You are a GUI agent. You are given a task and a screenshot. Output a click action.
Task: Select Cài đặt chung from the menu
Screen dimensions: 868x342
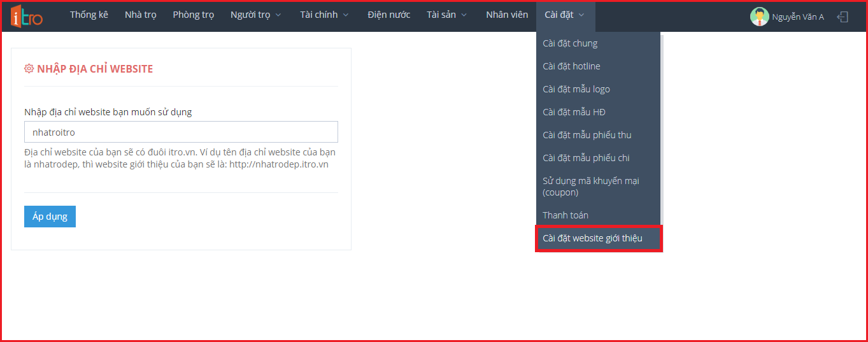[570, 43]
